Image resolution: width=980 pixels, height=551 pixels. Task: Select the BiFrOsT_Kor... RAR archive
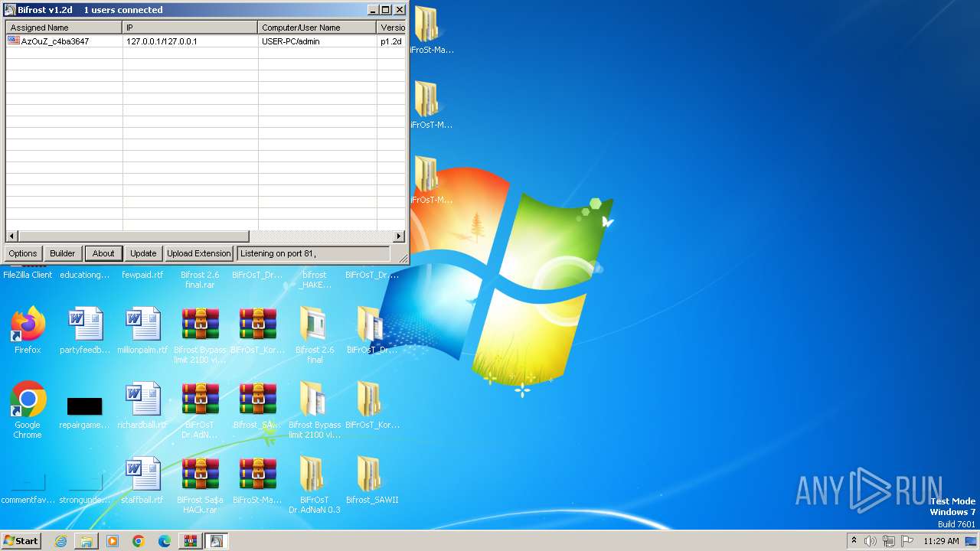[x=257, y=331]
